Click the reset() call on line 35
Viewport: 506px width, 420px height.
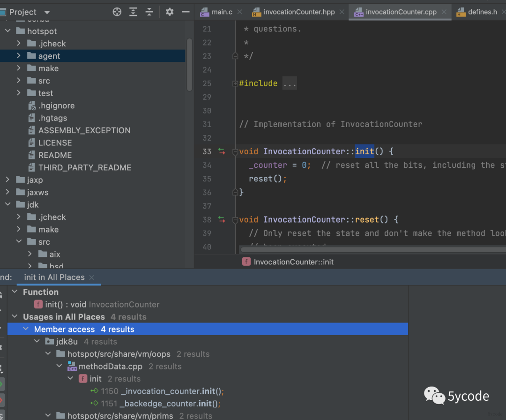point(265,179)
